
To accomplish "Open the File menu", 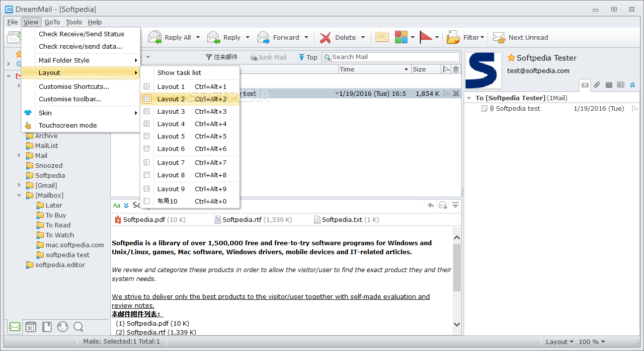I will (x=12, y=22).
